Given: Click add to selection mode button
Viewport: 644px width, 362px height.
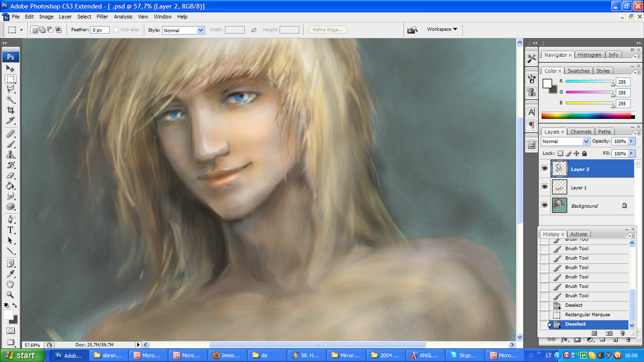Looking at the screenshot, I should (x=42, y=30).
